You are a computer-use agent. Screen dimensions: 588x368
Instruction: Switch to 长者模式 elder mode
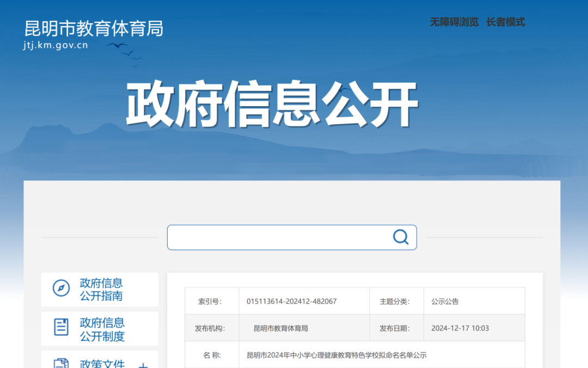click(505, 22)
